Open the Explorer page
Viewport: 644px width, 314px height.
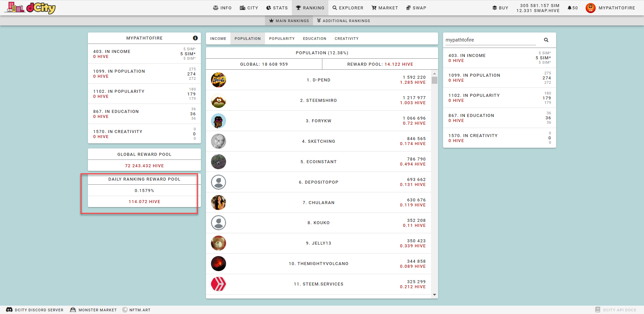pos(348,8)
